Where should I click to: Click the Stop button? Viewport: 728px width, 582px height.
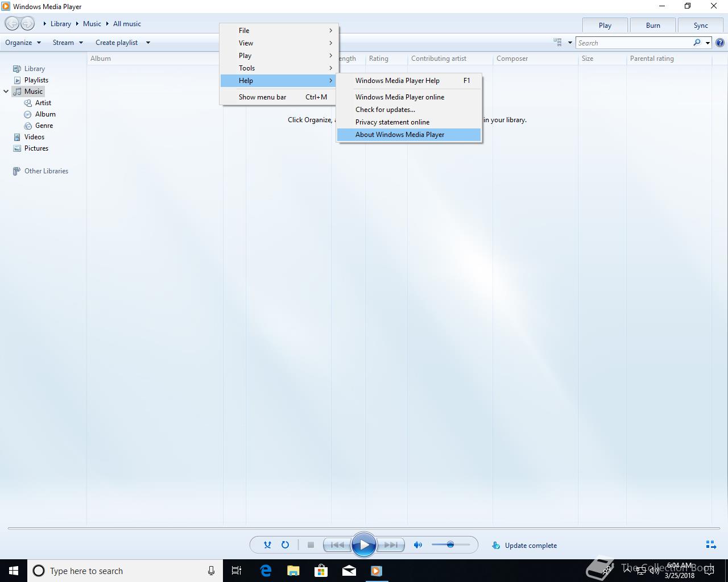pyautogui.click(x=311, y=545)
